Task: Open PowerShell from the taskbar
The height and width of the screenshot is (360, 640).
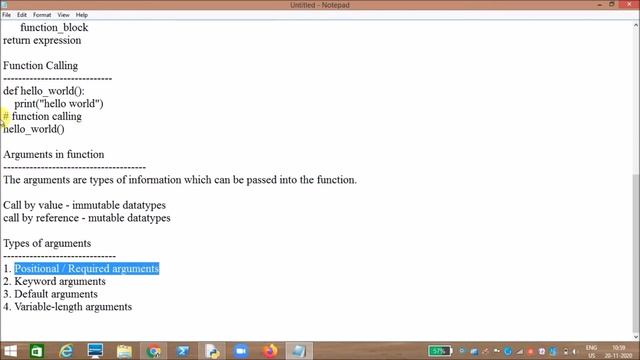Action: click(182, 351)
